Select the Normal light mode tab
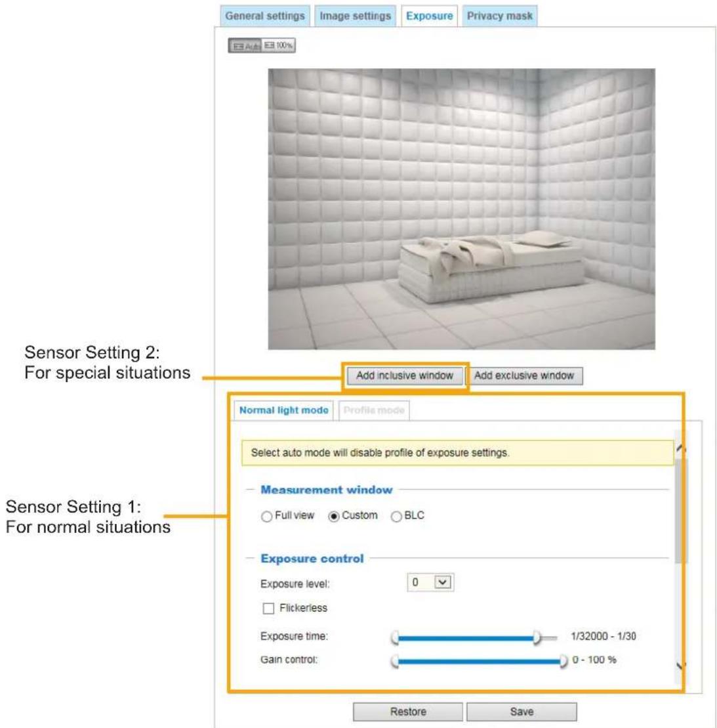Screen dimensions: 717x728 point(283,410)
